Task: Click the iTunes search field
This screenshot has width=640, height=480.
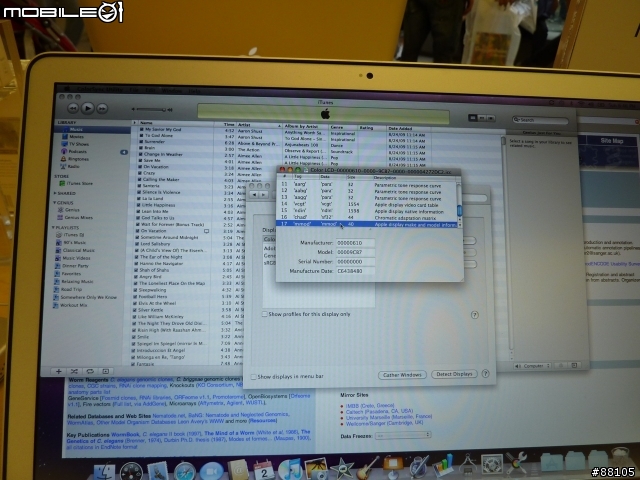Action: pos(540,120)
